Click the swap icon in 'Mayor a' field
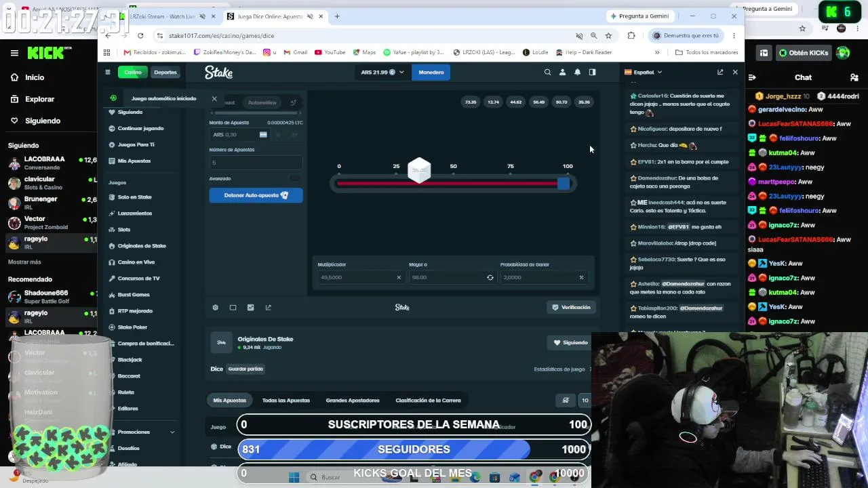 (490, 277)
